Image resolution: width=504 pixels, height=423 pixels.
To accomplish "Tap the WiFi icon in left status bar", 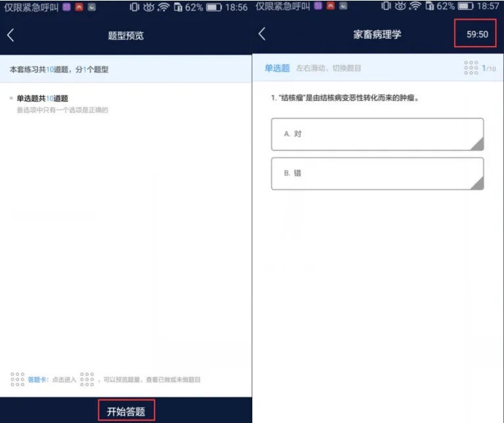I will tap(164, 7).
